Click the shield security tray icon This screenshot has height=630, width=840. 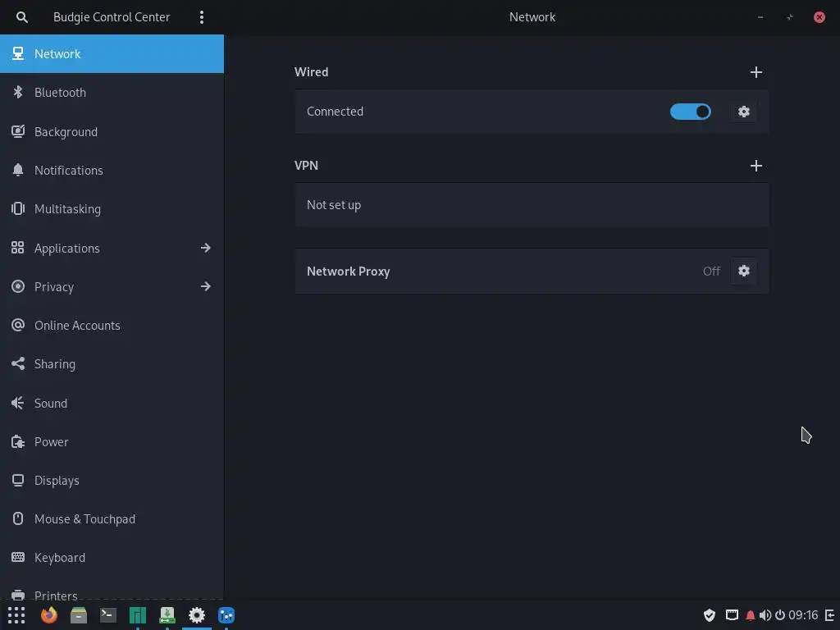tap(710, 615)
